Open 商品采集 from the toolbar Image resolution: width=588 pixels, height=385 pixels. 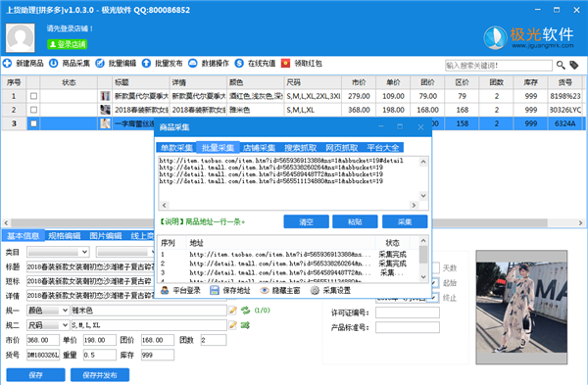click(x=71, y=64)
